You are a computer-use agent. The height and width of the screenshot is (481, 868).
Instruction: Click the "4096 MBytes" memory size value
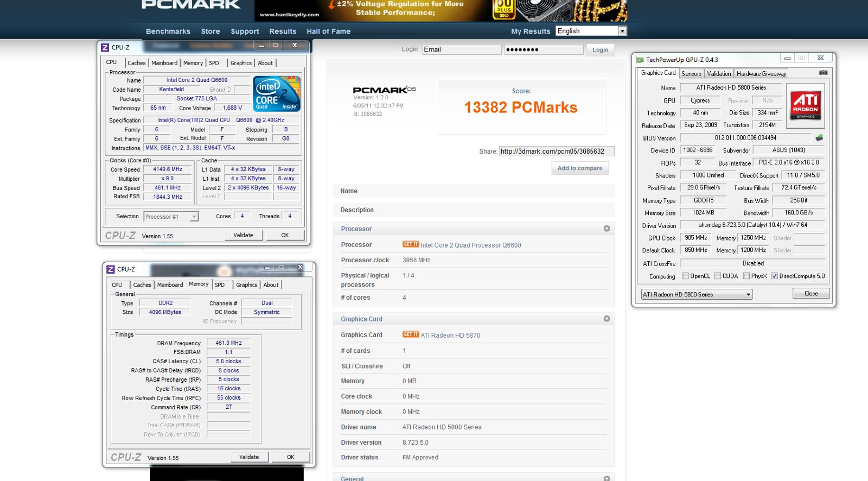tap(165, 312)
